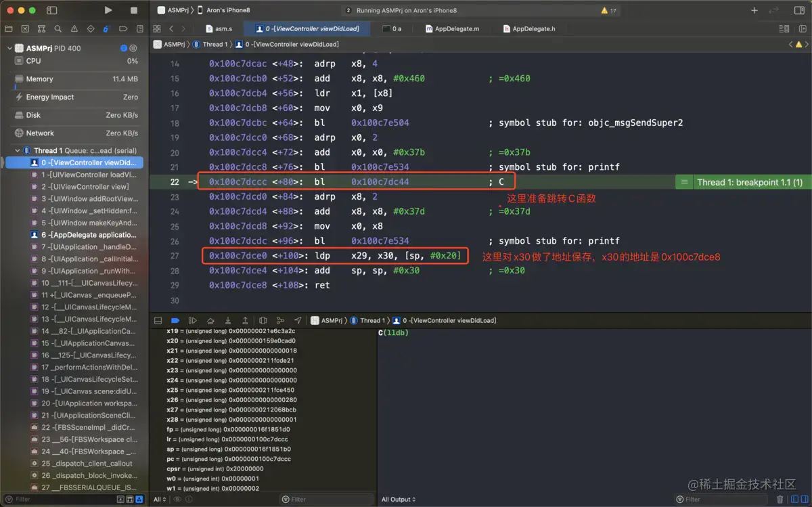
Task: Switch to the 0 a tab
Action: (x=392, y=29)
